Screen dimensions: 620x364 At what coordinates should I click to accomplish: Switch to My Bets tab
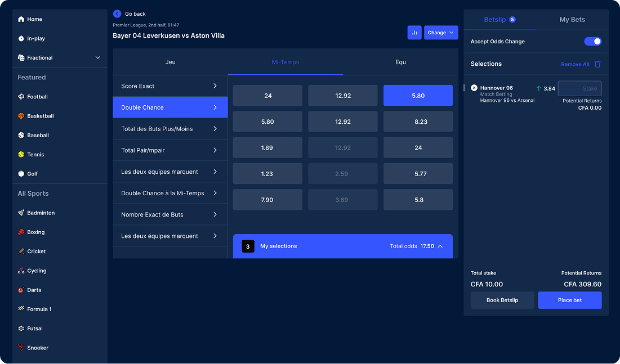click(x=572, y=20)
